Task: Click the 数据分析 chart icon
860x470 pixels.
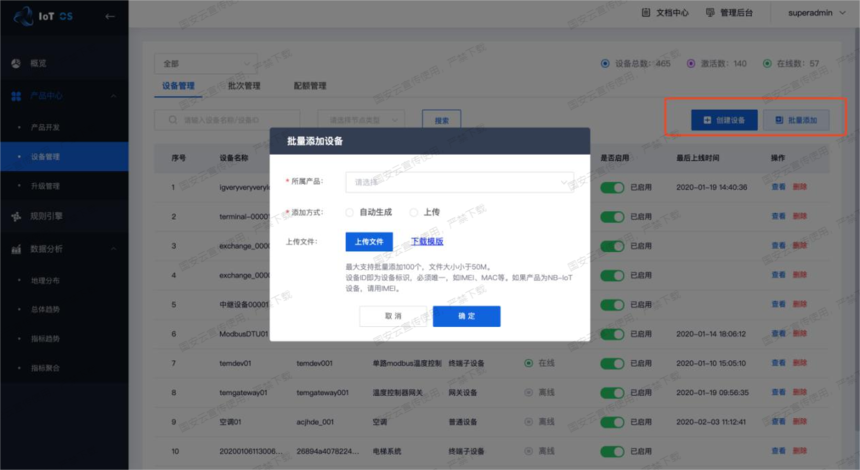Action: 16,249
